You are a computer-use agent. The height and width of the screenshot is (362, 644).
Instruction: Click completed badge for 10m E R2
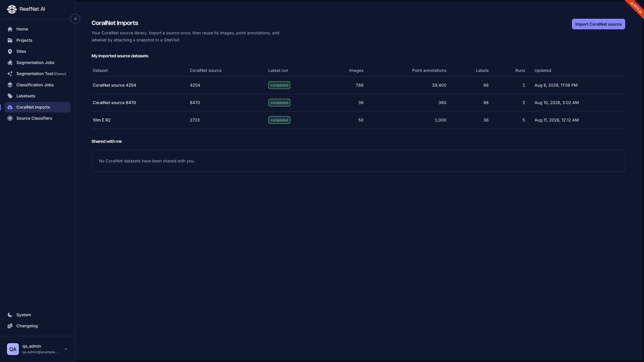(x=279, y=120)
